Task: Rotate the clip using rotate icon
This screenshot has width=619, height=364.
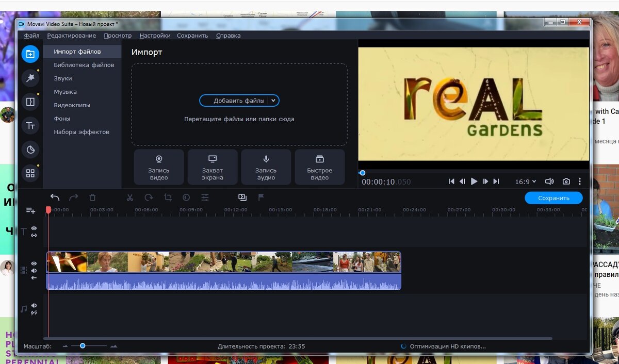Action: tap(149, 197)
